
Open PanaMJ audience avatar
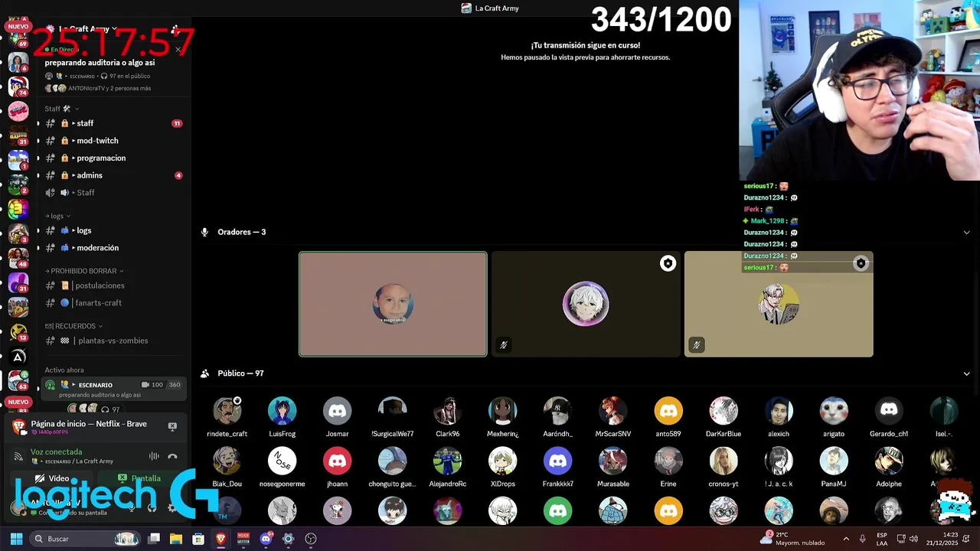(833, 461)
